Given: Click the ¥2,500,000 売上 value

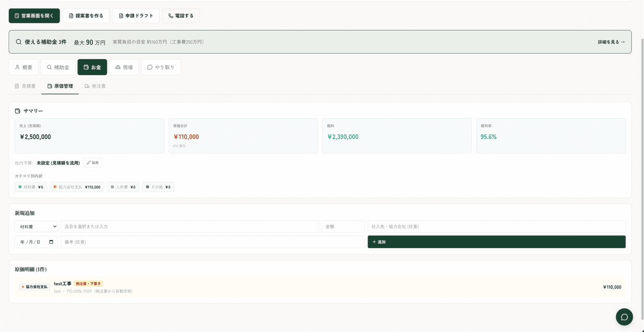Looking at the screenshot, I should [35, 137].
